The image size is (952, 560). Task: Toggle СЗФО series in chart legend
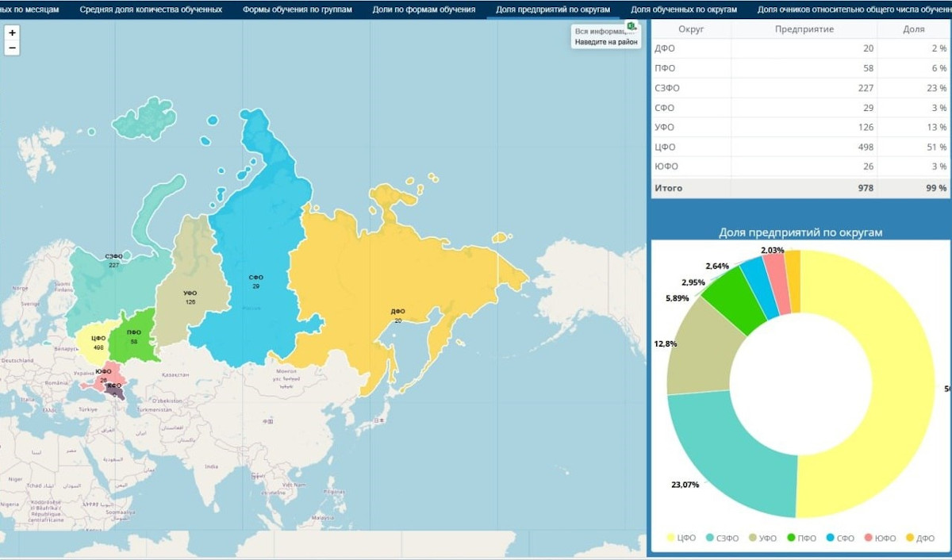point(722,538)
